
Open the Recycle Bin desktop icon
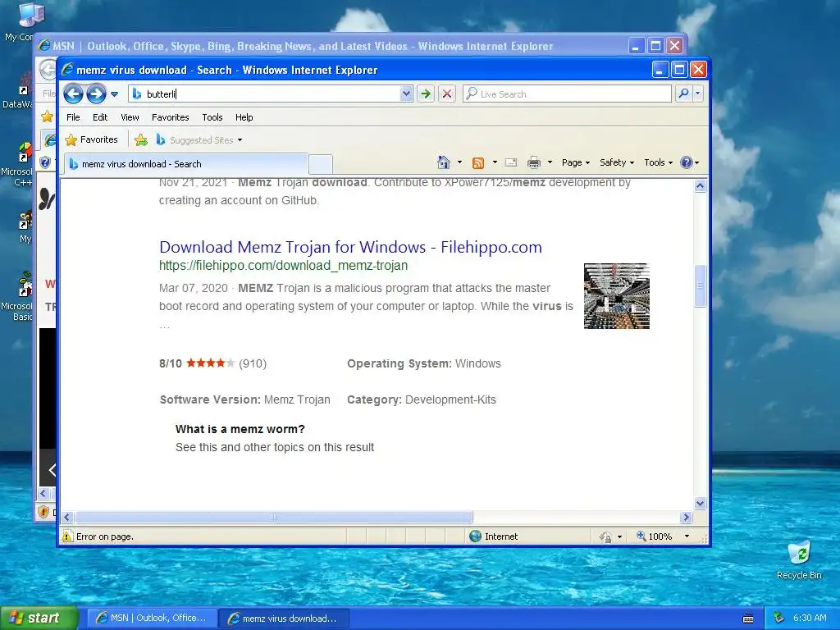point(799,559)
